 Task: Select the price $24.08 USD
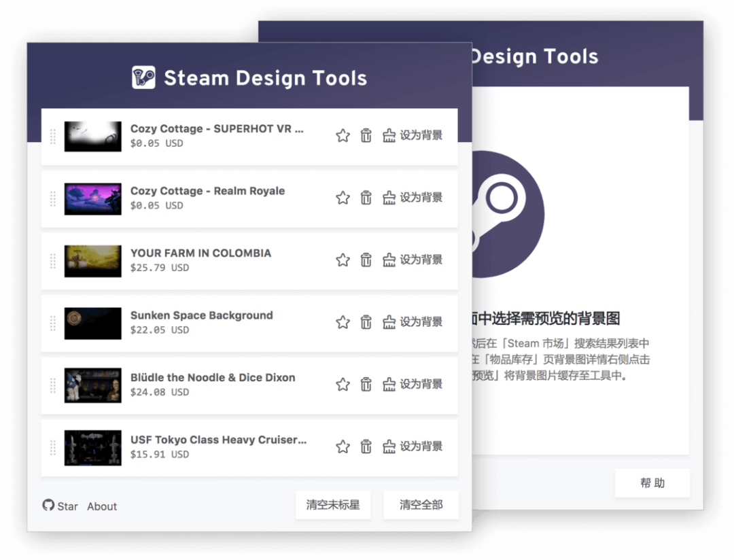point(160,392)
